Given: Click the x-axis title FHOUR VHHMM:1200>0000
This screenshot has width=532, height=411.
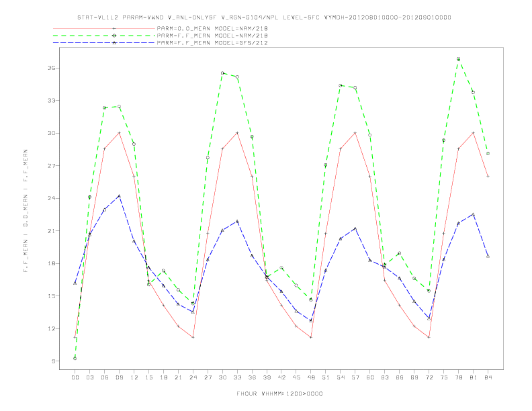Looking at the screenshot, I should pos(279,394).
